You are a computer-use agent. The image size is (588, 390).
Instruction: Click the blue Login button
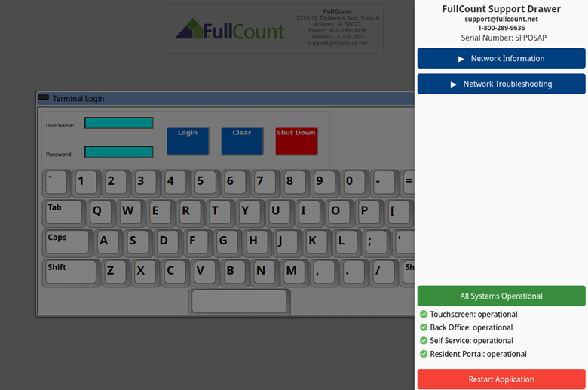point(188,141)
